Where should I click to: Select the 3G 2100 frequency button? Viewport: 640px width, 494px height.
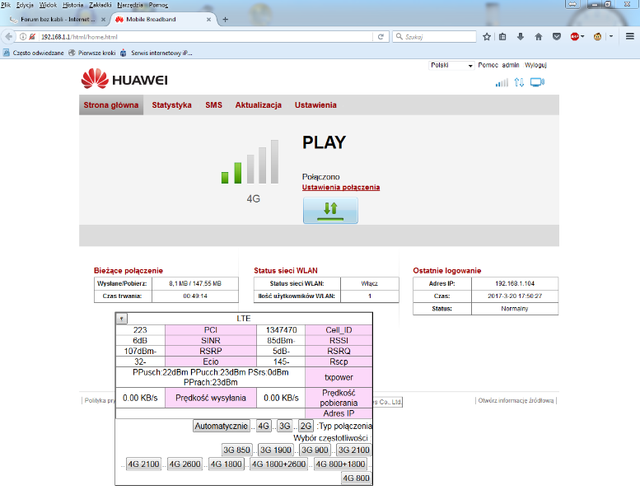pos(353,450)
